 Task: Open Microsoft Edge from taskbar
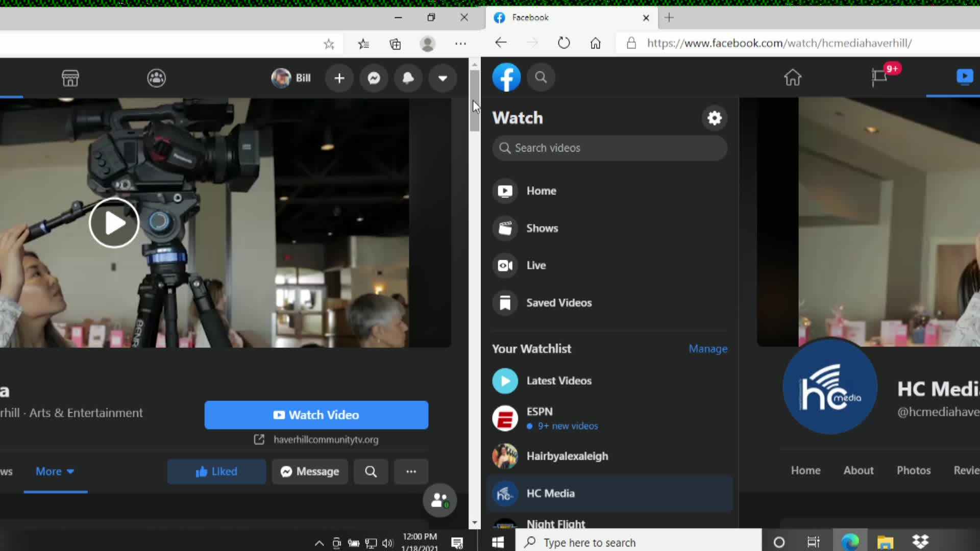[x=850, y=542]
